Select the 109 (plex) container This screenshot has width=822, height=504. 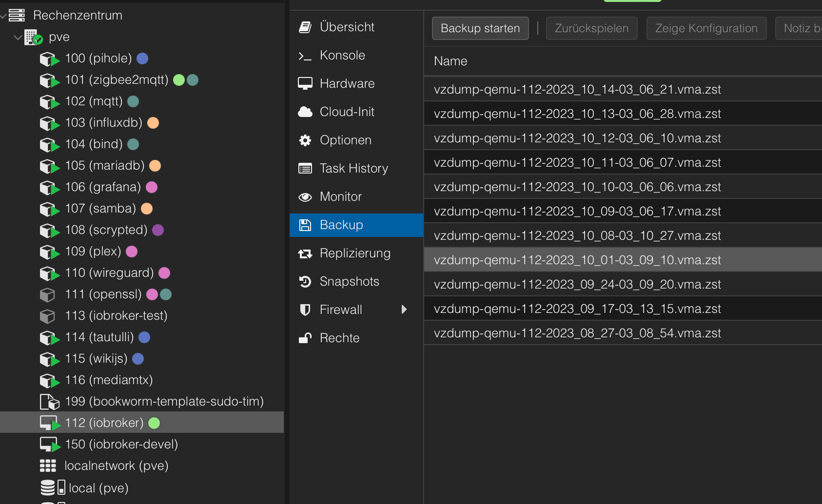[93, 252]
